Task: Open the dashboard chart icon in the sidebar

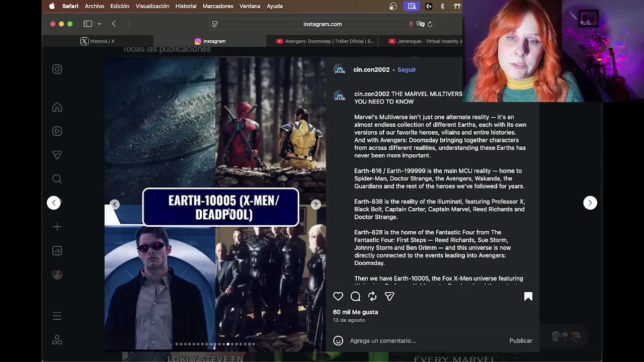Action: (57, 250)
